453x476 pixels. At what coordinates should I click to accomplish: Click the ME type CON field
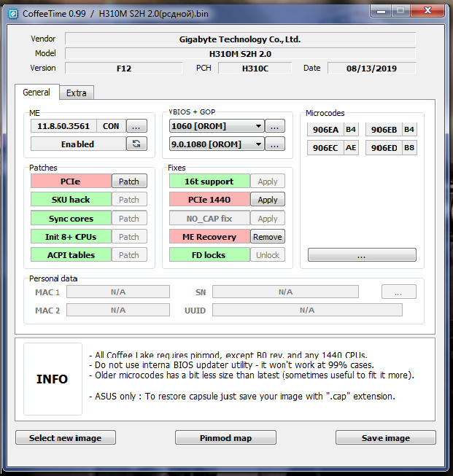click(111, 126)
